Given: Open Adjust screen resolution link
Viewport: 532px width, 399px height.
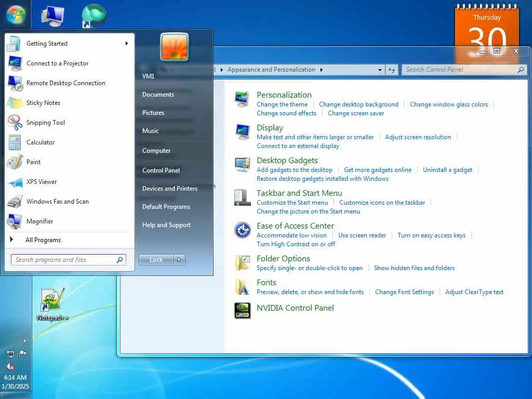Looking at the screenshot, I should click(x=418, y=137).
